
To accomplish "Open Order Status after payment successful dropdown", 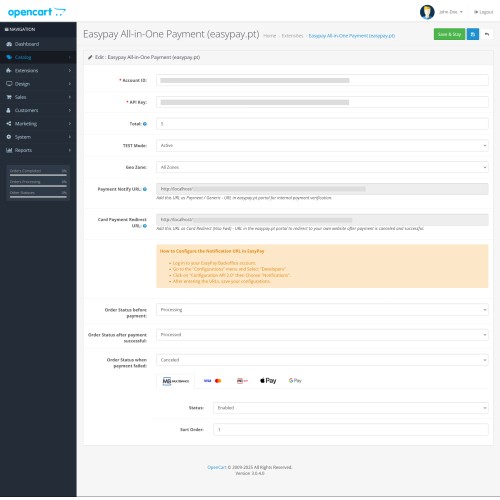I will (322, 335).
